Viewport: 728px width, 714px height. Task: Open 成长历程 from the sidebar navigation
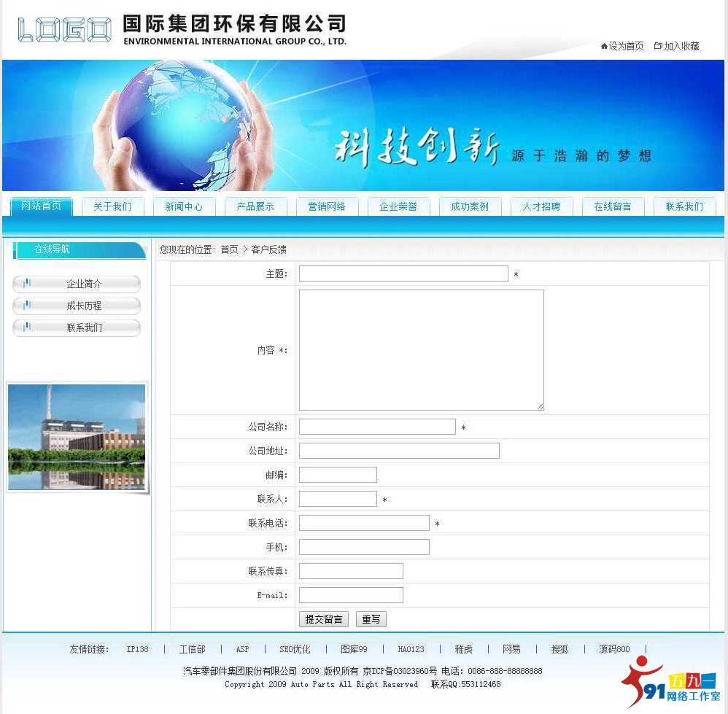76,306
